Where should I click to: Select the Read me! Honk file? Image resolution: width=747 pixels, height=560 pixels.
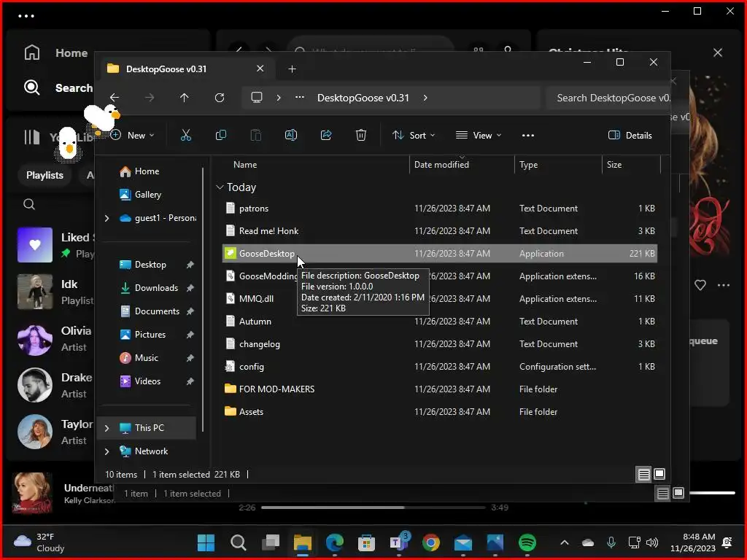pos(439,231)
